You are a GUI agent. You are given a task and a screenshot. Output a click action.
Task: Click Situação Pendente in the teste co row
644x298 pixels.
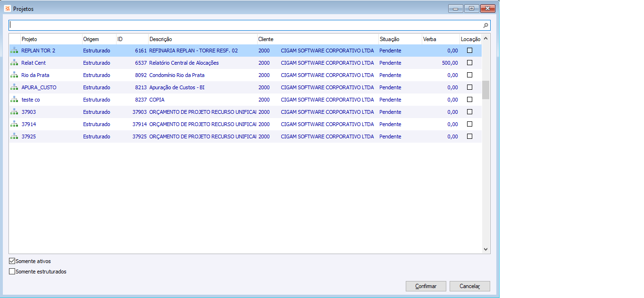[x=390, y=100]
